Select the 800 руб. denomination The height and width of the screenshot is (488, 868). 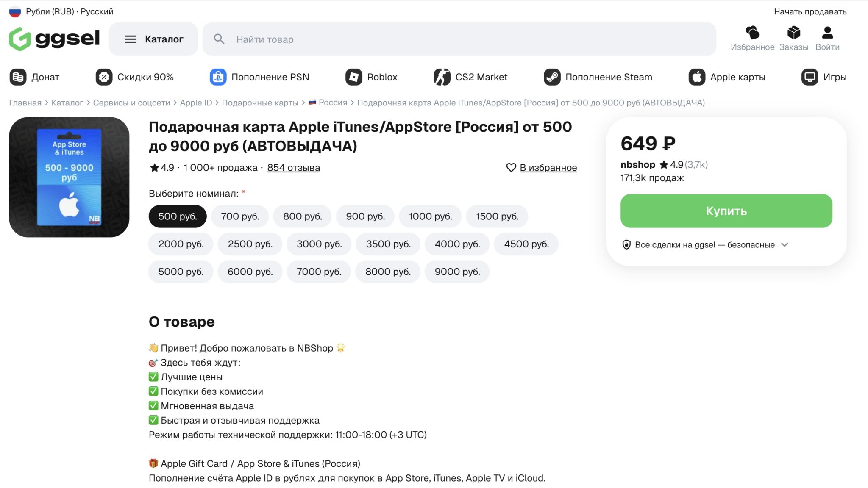tap(303, 216)
